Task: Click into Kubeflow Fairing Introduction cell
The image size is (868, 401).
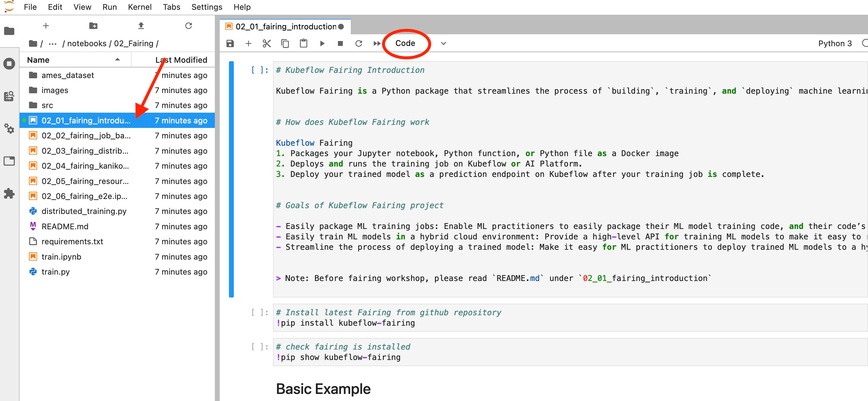Action: pyautogui.click(x=570, y=179)
